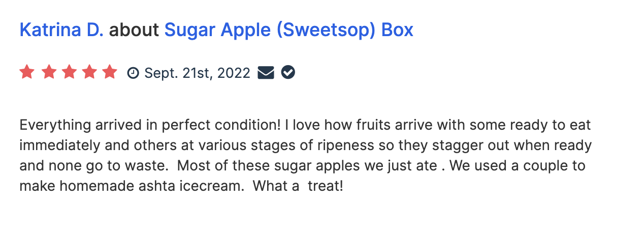This screenshot has width=644, height=232.
Task: Click the review date Sept. 21st, 2022
Action: click(x=198, y=73)
